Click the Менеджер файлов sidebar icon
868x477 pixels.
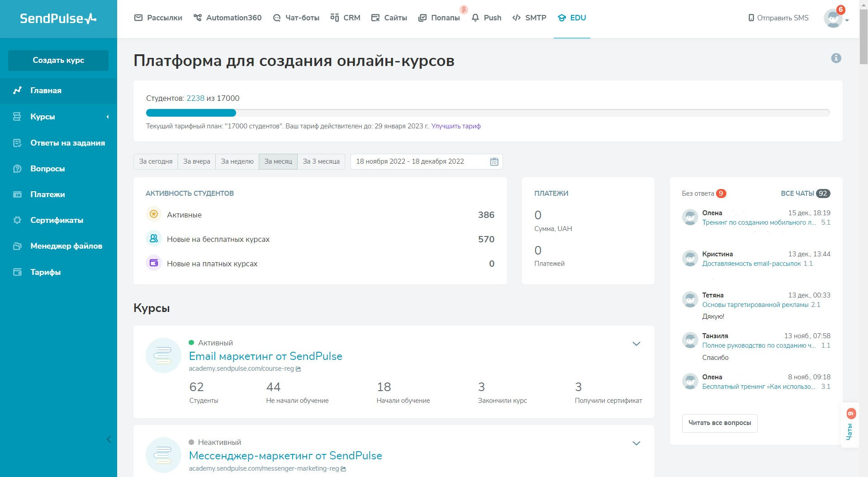17,246
